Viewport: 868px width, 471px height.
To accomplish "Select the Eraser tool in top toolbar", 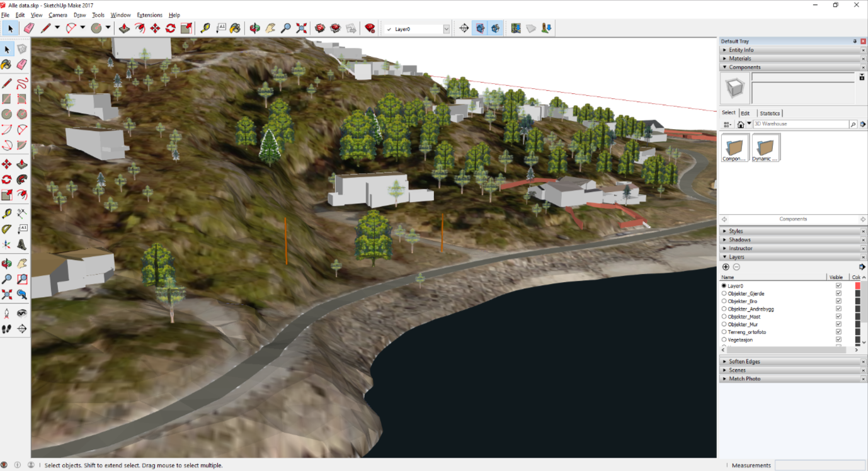I will (x=28, y=28).
